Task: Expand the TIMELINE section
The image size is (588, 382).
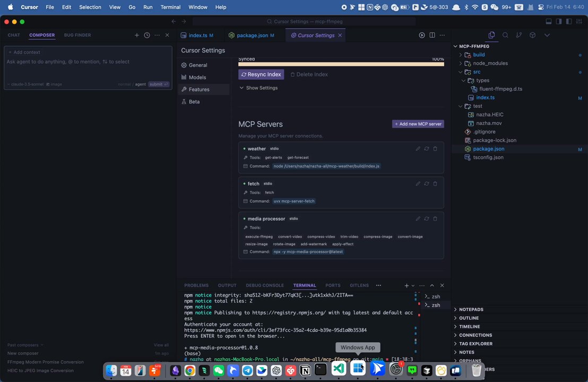Action: 470,327
